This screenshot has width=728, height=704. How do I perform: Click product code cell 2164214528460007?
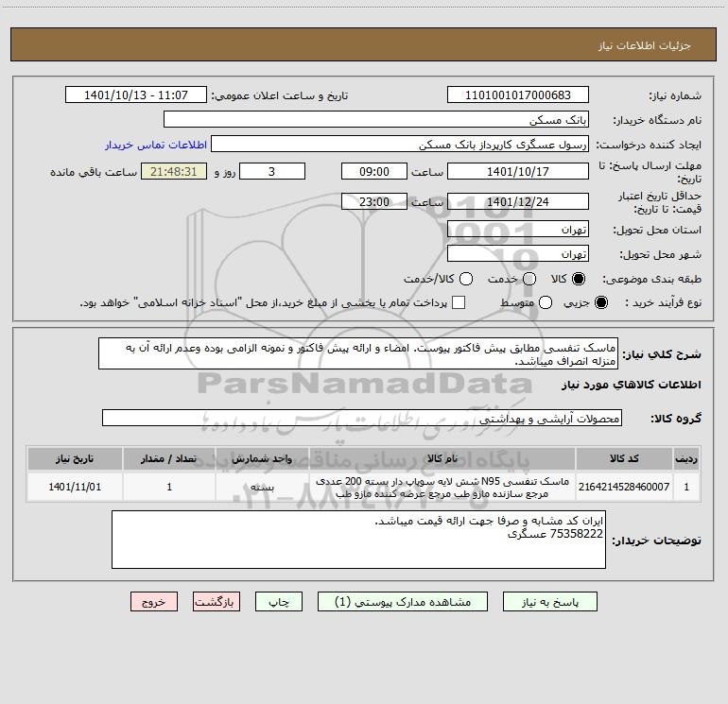pyautogui.click(x=624, y=487)
